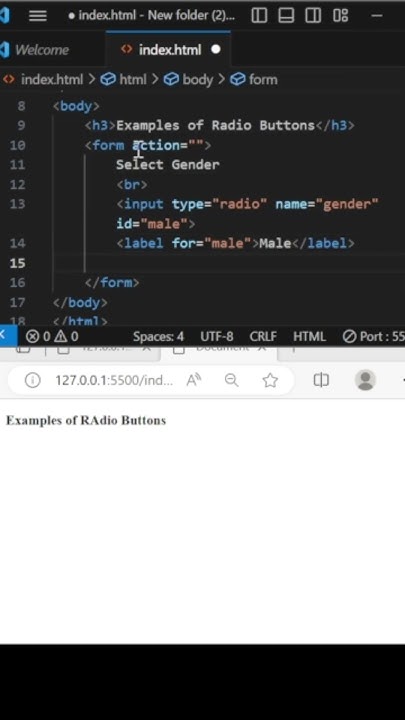Click the browser address bar URL
Screen dimensions: 405x720
(114, 380)
